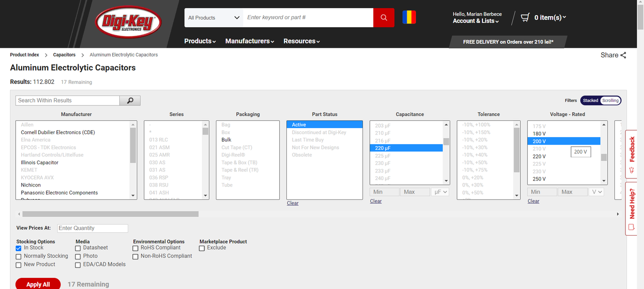This screenshot has width=644, height=289.
Task: Click the Apply All button
Action: [x=38, y=284]
